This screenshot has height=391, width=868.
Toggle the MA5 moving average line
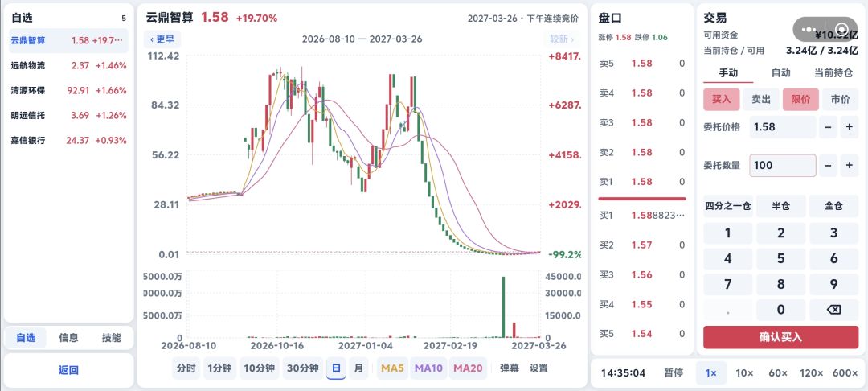click(392, 368)
